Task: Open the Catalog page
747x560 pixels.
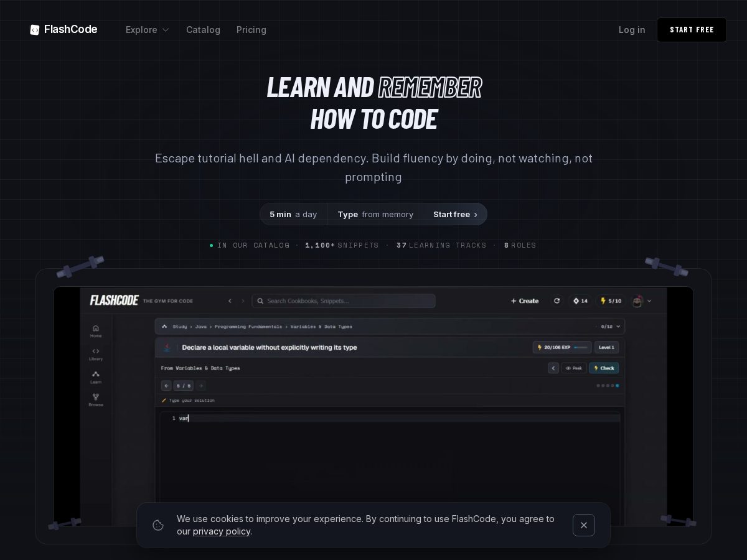Action: (203, 30)
